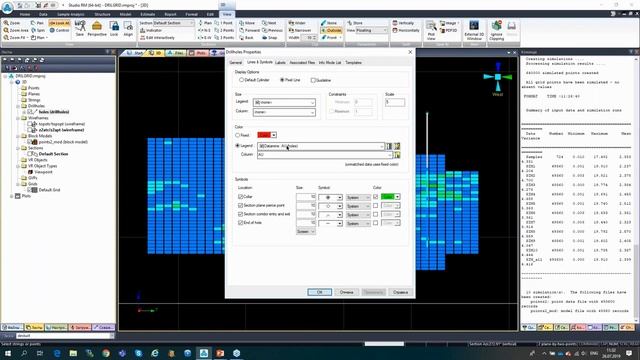Toggle the Look At button
The width and height of the screenshot is (640, 360).
tap(59, 23)
